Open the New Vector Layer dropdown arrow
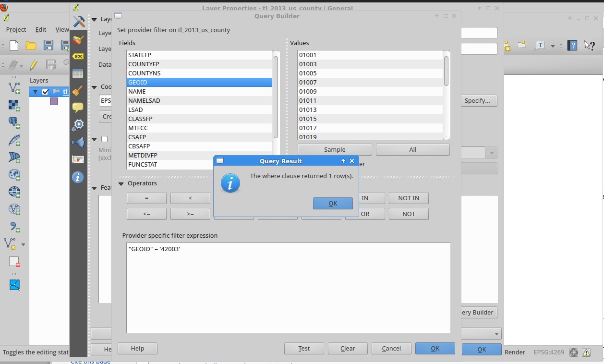The image size is (604, 364). 23,244
